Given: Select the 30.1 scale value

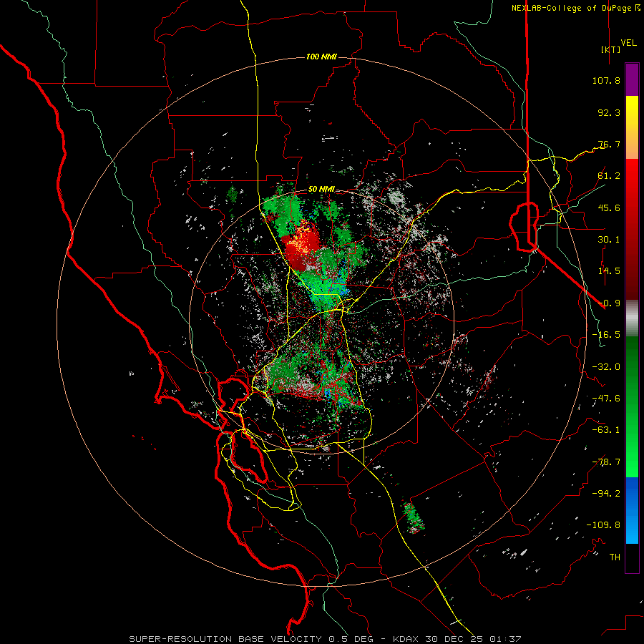Looking at the screenshot, I should 609,240.
